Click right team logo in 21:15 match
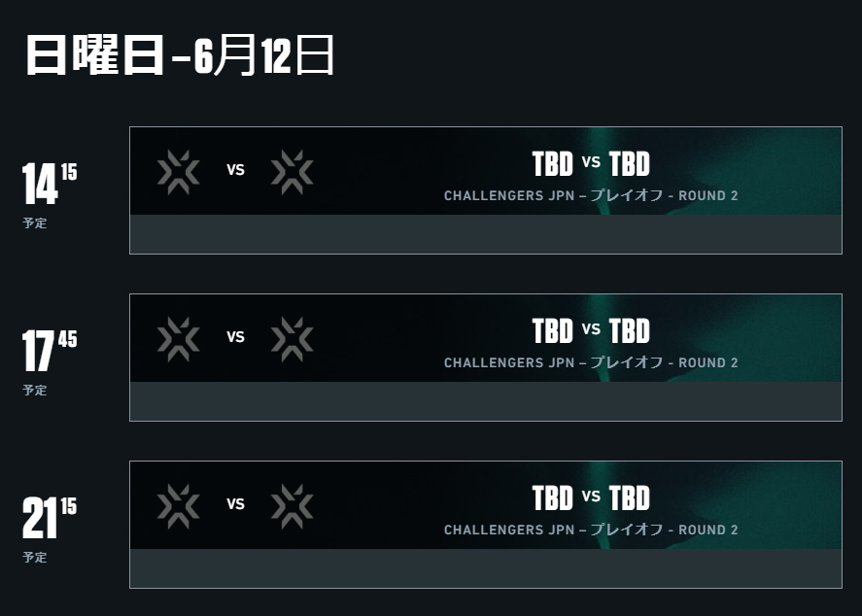Image resolution: width=862 pixels, height=616 pixels. point(292,506)
